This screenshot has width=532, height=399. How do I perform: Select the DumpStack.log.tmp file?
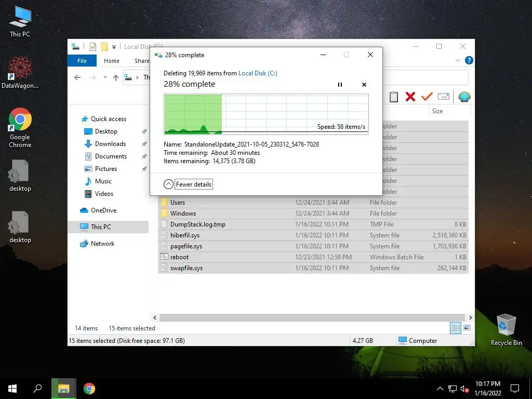pos(313,224)
